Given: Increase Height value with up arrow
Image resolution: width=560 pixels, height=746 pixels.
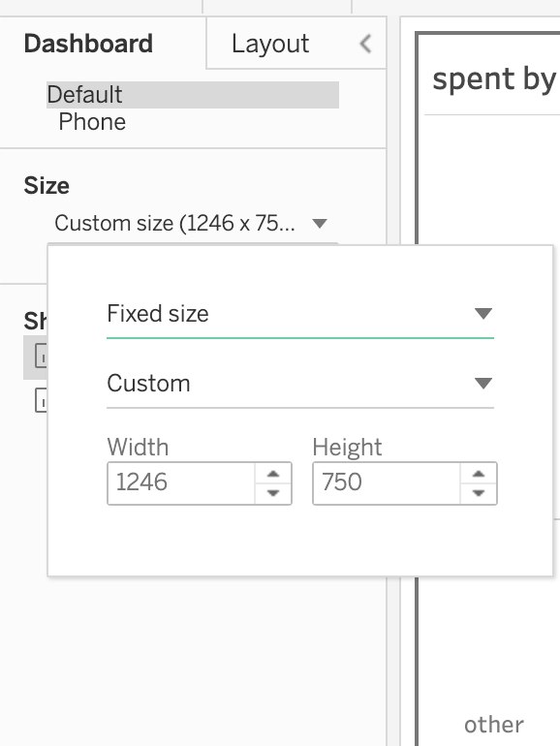Looking at the screenshot, I should (x=479, y=474).
